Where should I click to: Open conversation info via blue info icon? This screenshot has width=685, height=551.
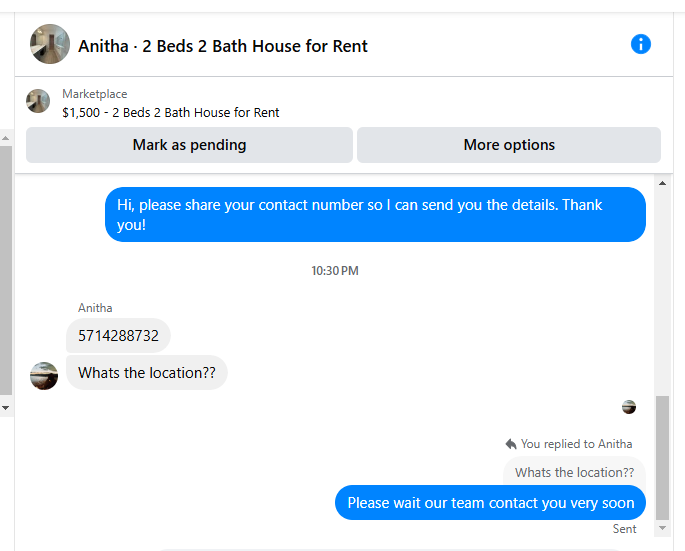coord(640,44)
